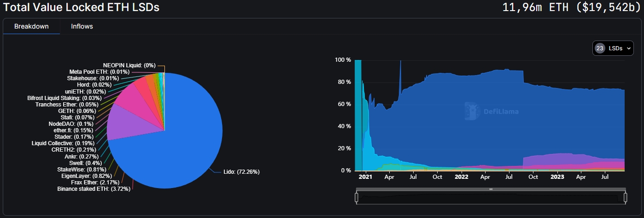Open the 23 LSDs dropdown
The height and width of the screenshot is (218, 644).
(613, 48)
